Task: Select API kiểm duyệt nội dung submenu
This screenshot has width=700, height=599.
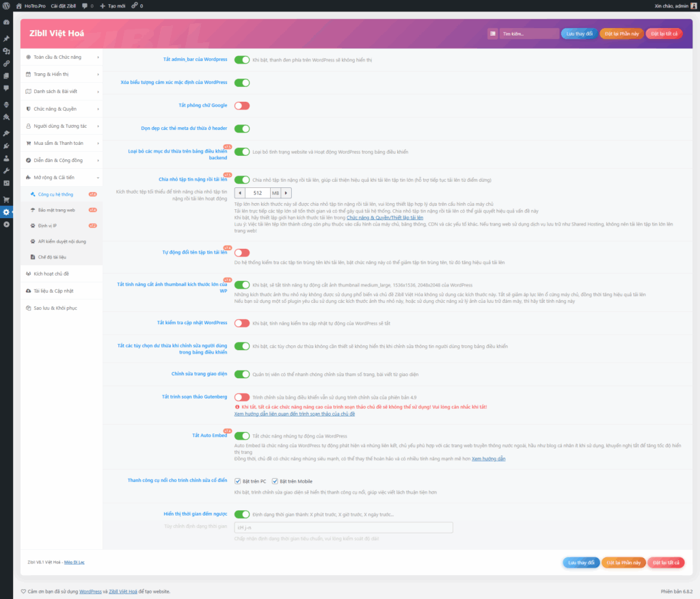Action: tap(62, 241)
